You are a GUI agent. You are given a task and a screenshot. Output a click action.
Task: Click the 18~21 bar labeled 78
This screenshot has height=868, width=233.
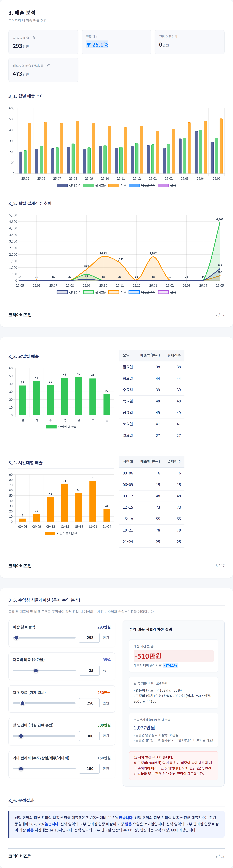coord(93,501)
